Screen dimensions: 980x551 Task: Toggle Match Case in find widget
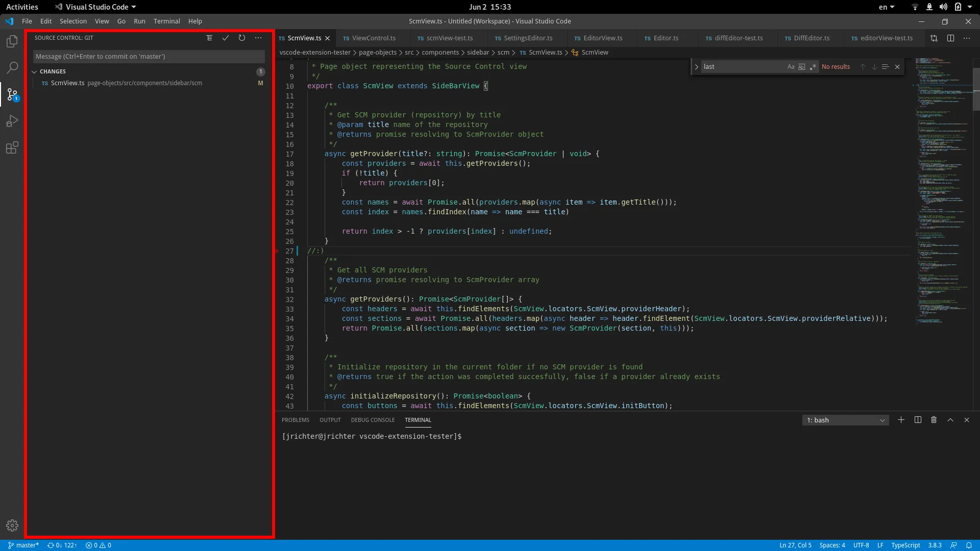click(791, 67)
